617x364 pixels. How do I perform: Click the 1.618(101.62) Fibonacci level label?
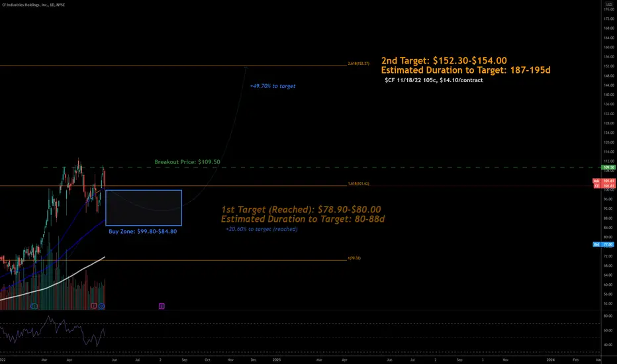(358, 183)
